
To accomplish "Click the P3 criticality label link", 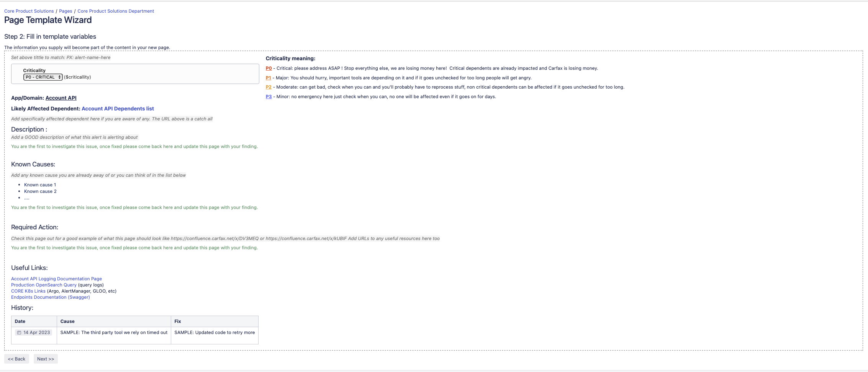I will pyautogui.click(x=269, y=97).
